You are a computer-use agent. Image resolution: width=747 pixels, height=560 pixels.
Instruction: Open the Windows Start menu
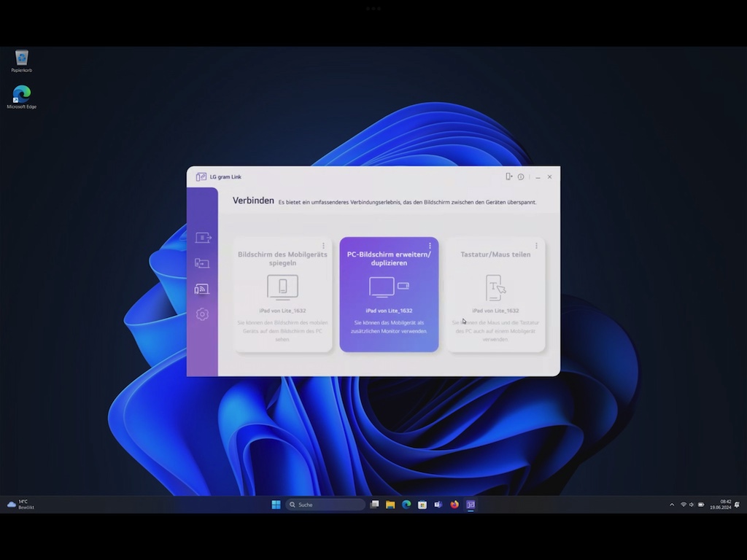[x=276, y=505]
